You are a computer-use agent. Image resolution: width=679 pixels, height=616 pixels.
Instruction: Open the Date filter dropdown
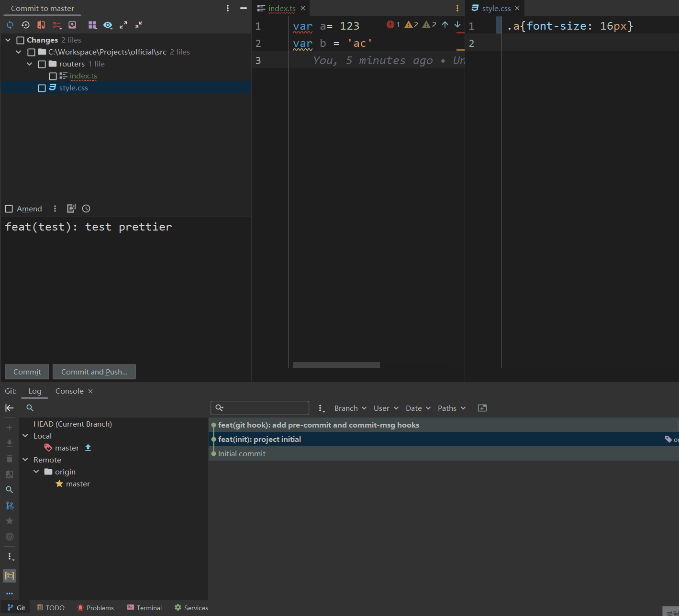pyautogui.click(x=418, y=408)
